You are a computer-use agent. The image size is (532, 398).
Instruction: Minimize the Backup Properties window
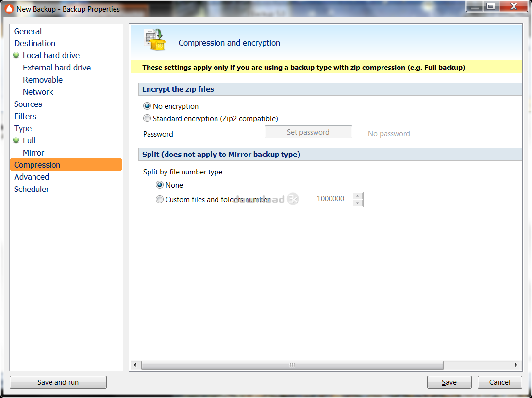[x=475, y=6]
